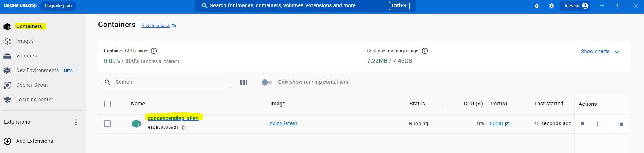
Task: Click the BETA badge next to Dev Environments
Action: [x=68, y=70]
